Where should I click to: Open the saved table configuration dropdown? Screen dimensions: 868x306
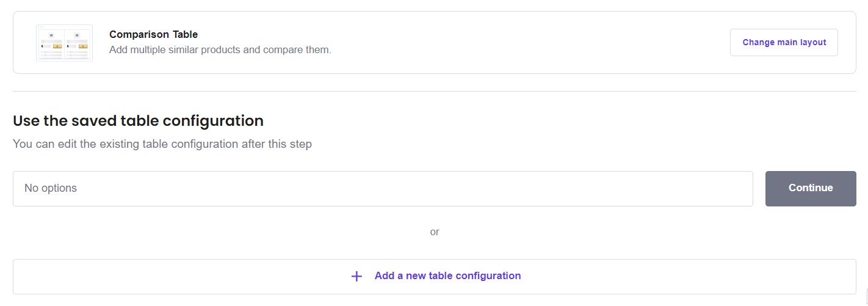pyautogui.click(x=383, y=189)
